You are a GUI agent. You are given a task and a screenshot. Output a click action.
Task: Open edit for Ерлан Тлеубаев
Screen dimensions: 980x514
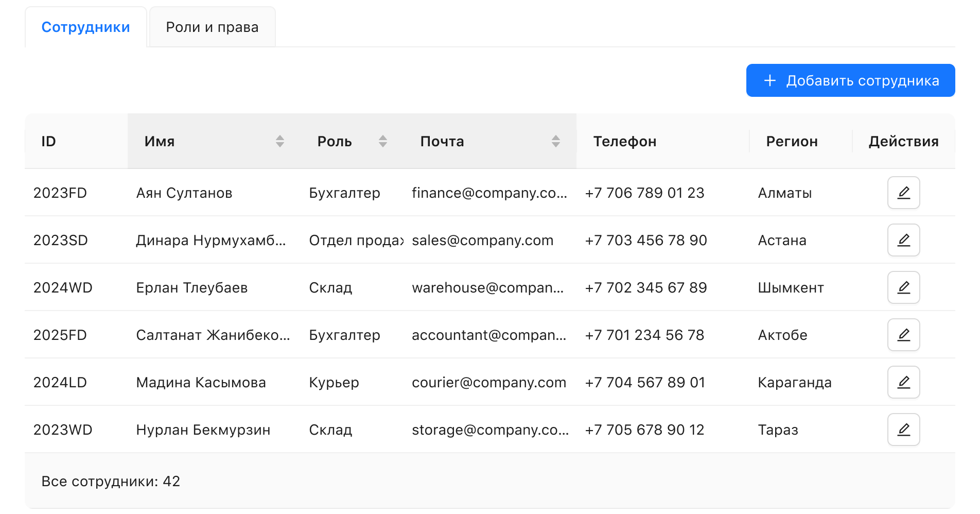click(903, 287)
